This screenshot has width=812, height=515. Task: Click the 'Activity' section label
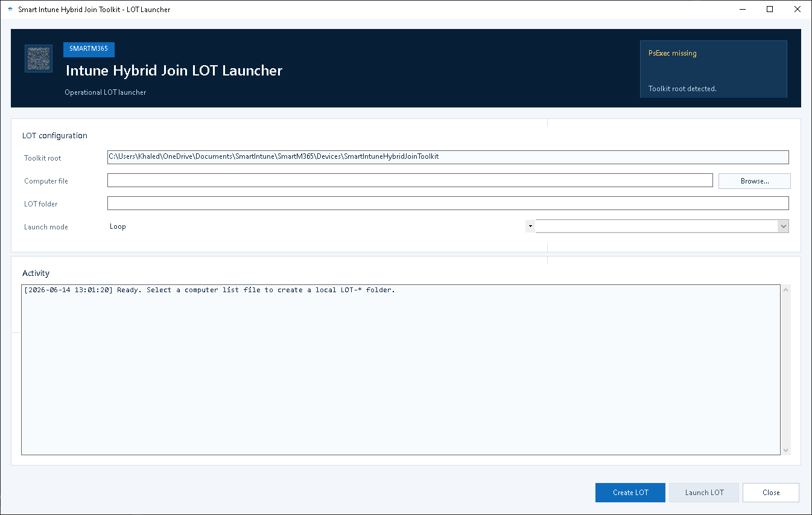click(36, 273)
